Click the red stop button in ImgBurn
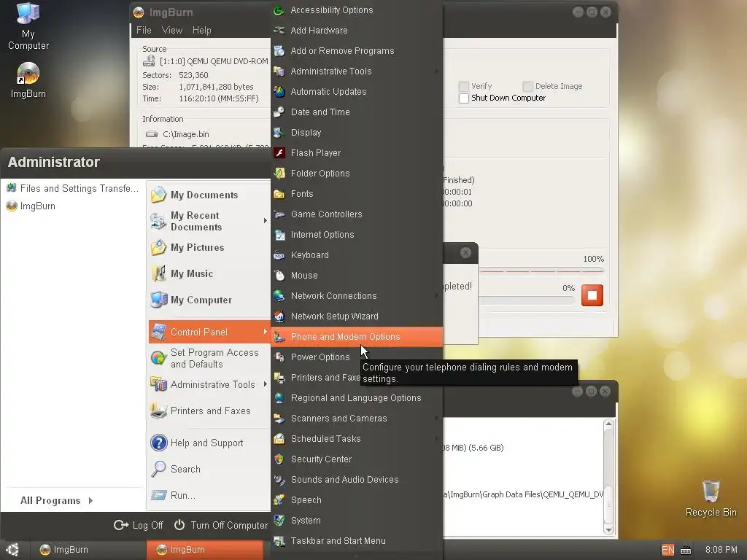 point(592,295)
